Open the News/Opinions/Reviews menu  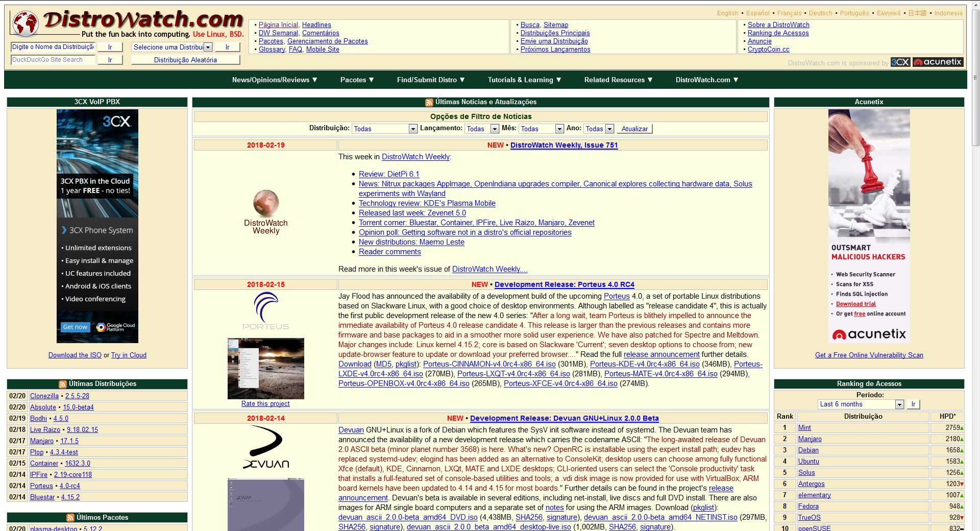tap(275, 80)
